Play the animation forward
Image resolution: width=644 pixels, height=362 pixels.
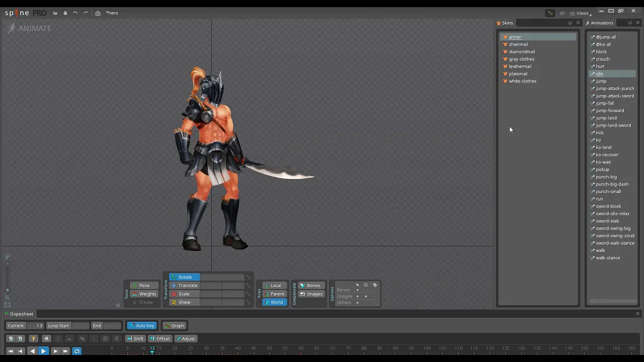click(x=43, y=351)
